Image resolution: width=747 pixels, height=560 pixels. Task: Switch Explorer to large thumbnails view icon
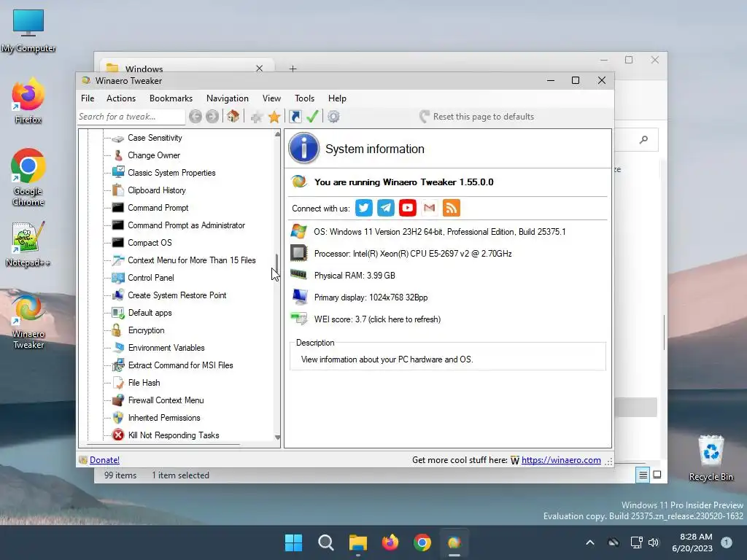coord(657,475)
